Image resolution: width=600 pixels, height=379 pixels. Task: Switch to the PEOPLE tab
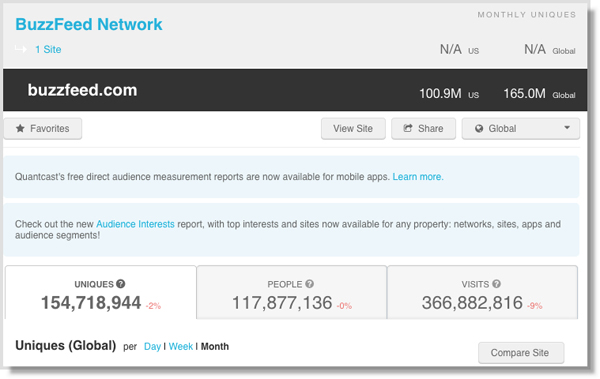292,292
